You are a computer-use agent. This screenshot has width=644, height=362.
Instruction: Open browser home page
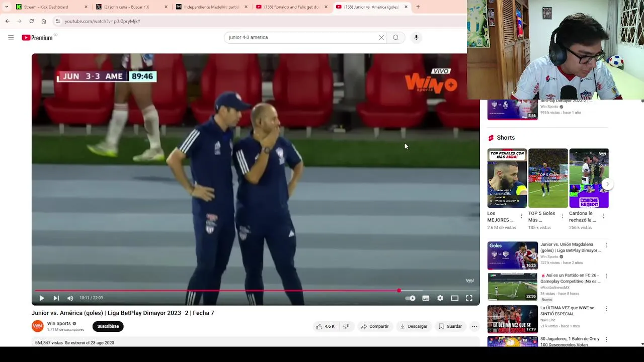click(x=44, y=21)
